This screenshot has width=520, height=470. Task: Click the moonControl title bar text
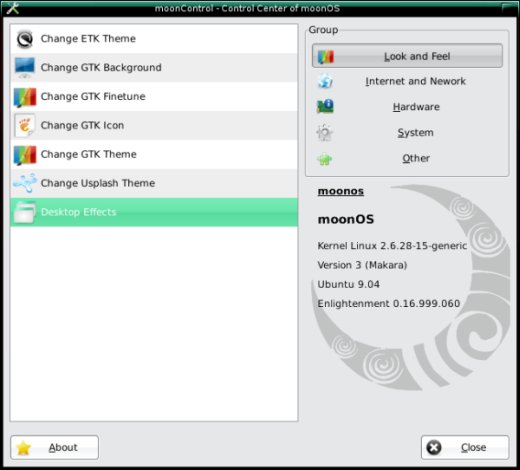tap(247, 8)
